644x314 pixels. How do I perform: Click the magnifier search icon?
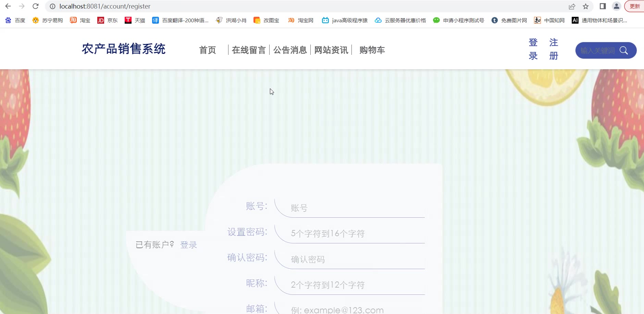pos(624,51)
